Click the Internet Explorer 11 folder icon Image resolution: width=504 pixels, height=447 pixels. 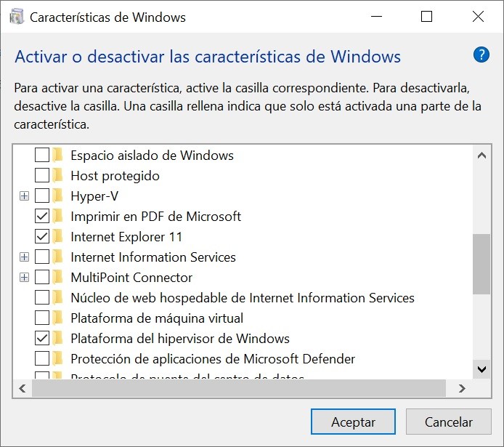point(58,236)
